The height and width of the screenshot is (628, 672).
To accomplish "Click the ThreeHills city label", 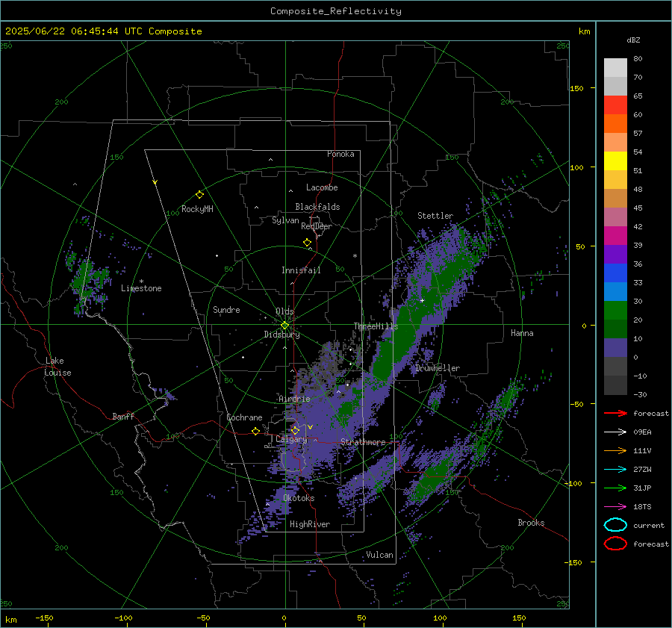I will [376, 326].
